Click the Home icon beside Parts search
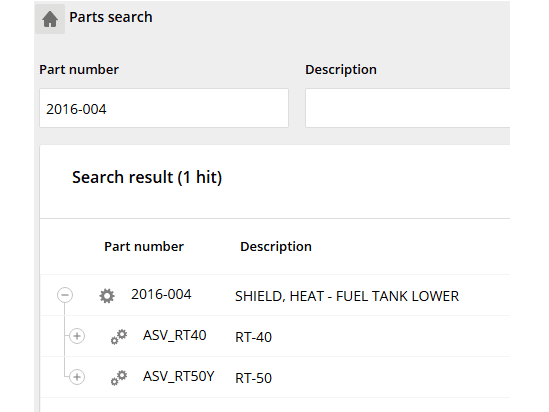Viewport: 549px width, 412px height. 50,19
